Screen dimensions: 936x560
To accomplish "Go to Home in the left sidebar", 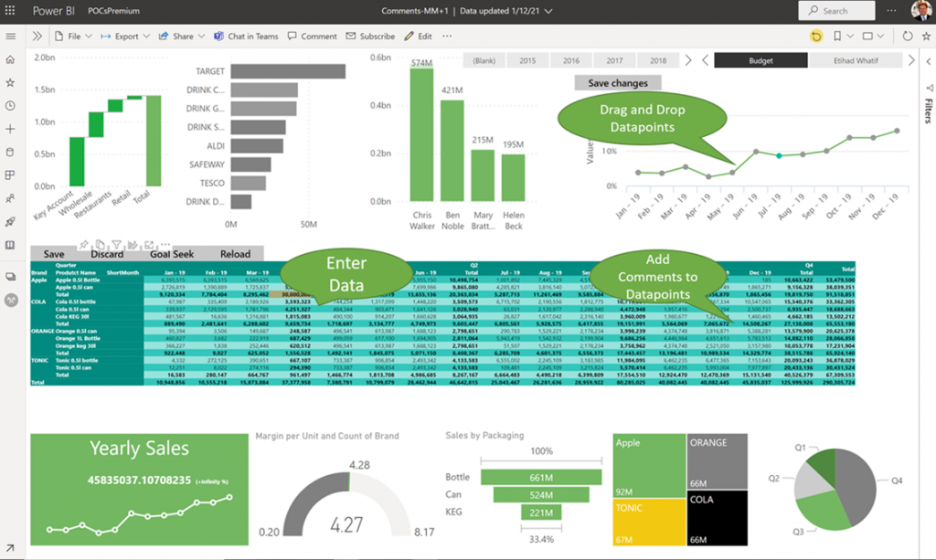I will [x=10, y=59].
